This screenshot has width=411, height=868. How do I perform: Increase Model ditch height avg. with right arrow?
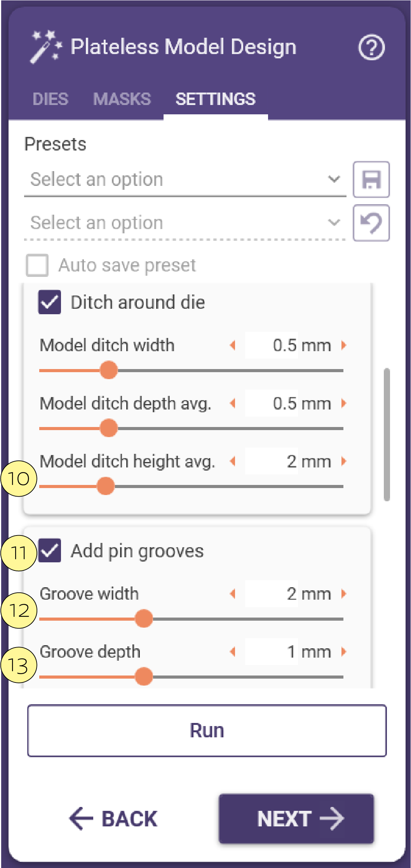point(343,461)
